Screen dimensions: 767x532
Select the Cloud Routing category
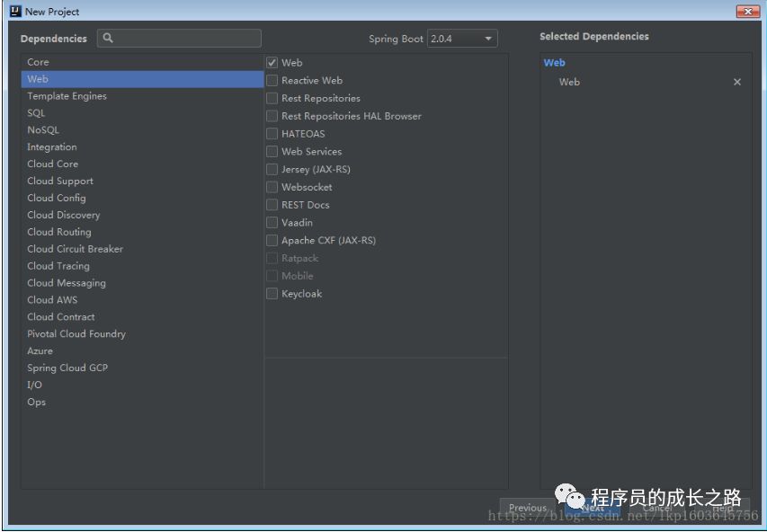142,232
